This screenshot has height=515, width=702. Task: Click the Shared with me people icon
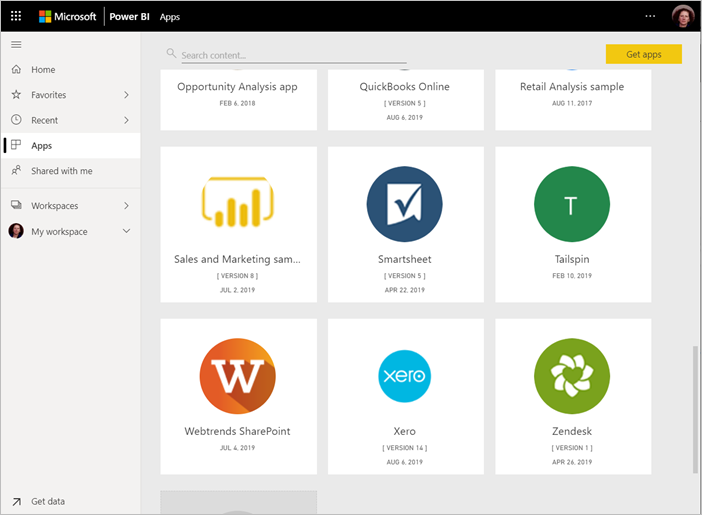[x=16, y=170]
